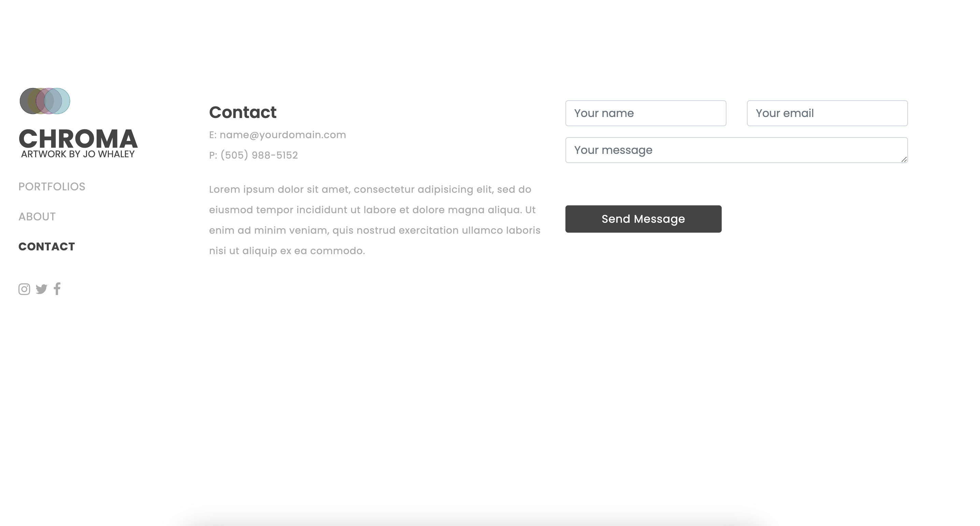This screenshot has height=526, width=980.
Task: Click the Lorem ipsum description paragraph
Action: pos(375,220)
